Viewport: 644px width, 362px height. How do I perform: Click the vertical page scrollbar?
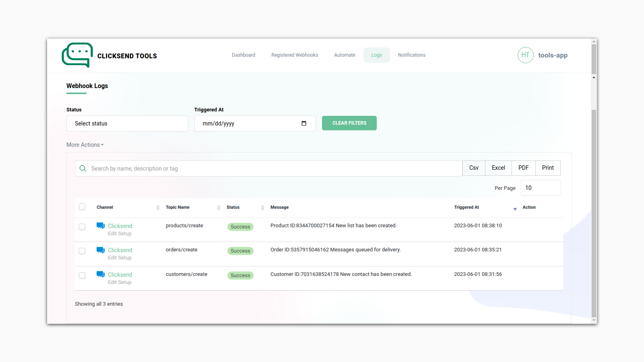(594, 201)
